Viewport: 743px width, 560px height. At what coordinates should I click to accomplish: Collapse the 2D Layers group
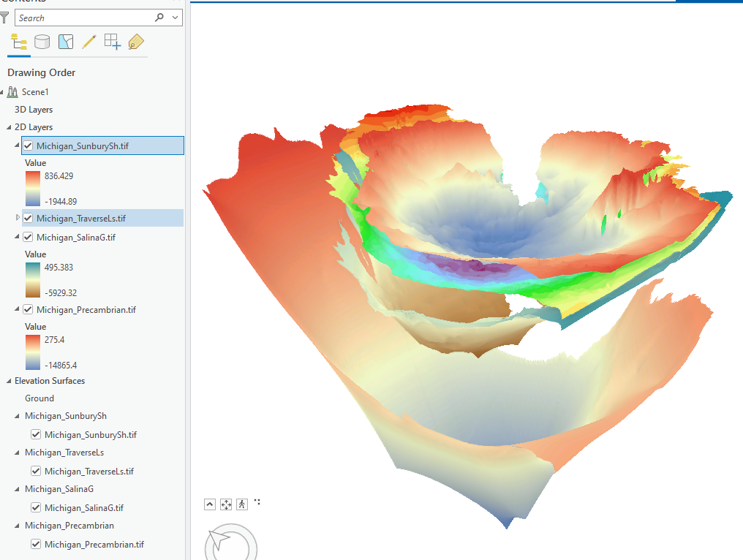[9, 127]
